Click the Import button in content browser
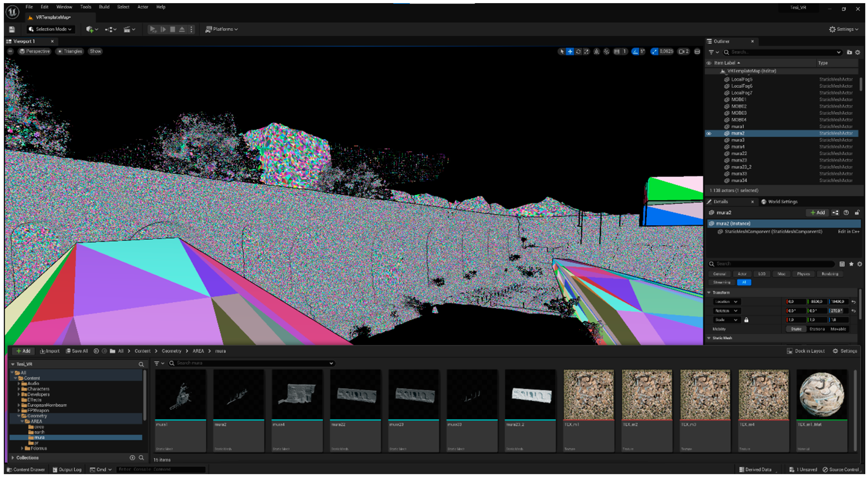This screenshot has width=868, height=479. tap(49, 351)
